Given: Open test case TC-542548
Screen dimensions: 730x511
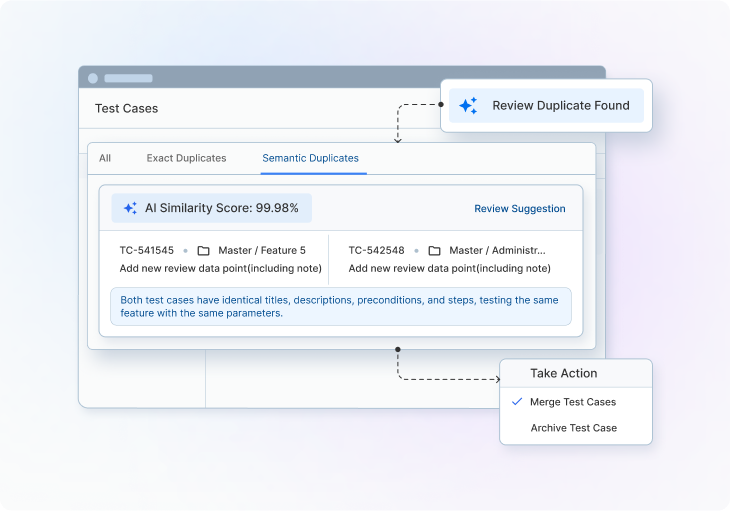Looking at the screenshot, I should [376, 250].
